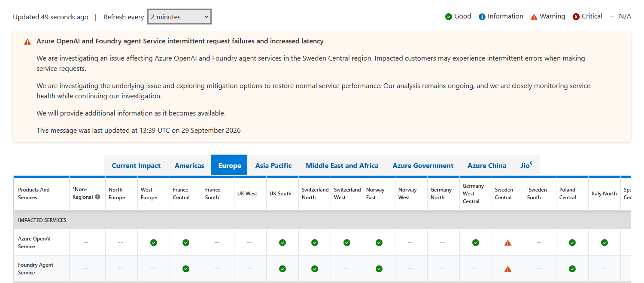The height and width of the screenshot is (283, 644).
Task: Select the Europe tab
Action: click(x=229, y=165)
